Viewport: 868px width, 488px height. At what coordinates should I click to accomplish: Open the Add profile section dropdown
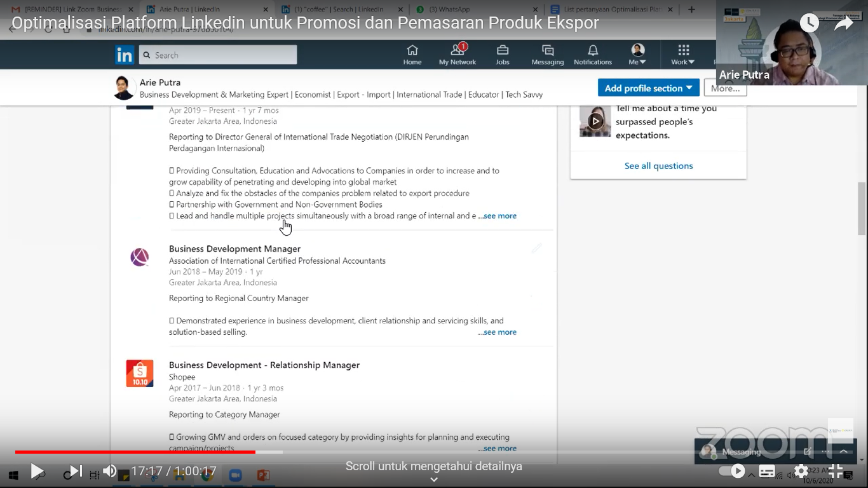click(x=648, y=88)
